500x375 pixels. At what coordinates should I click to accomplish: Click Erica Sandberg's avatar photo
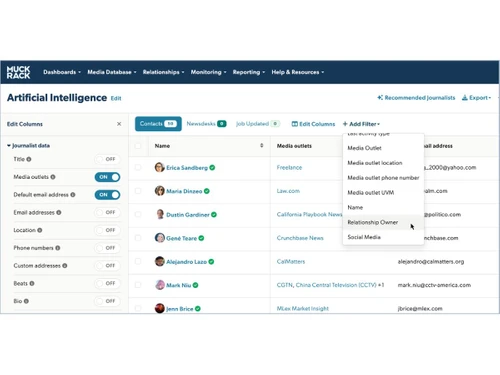pyautogui.click(x=160, y=167)
